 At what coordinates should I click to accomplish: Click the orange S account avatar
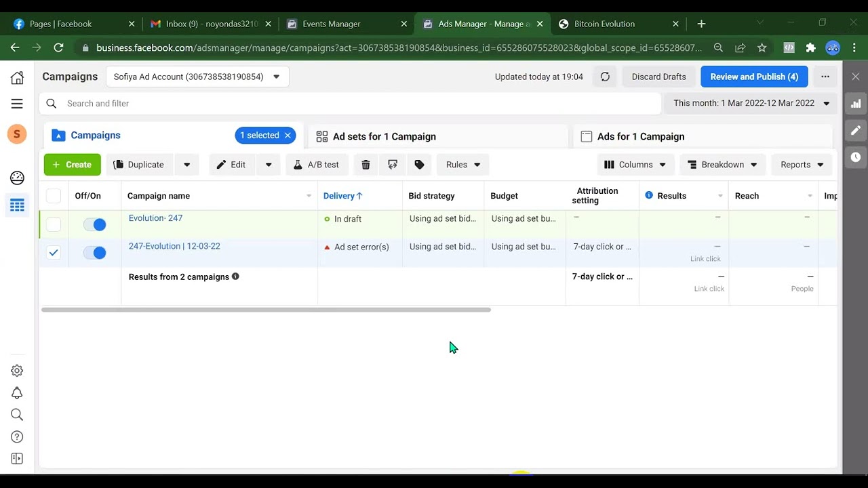17,134
